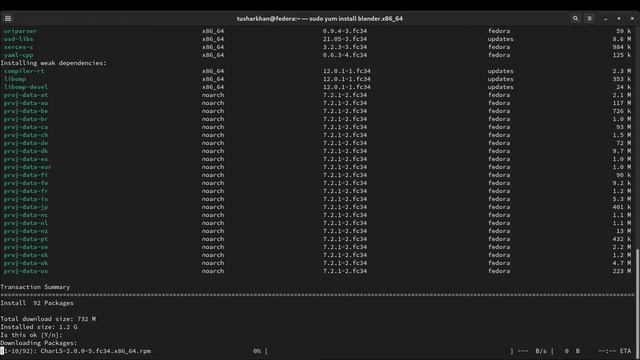The image size is (640, 360).
Task: Click the 'proj-data-pt' package name
Action: pyautogui.click(x=26, y=239)
